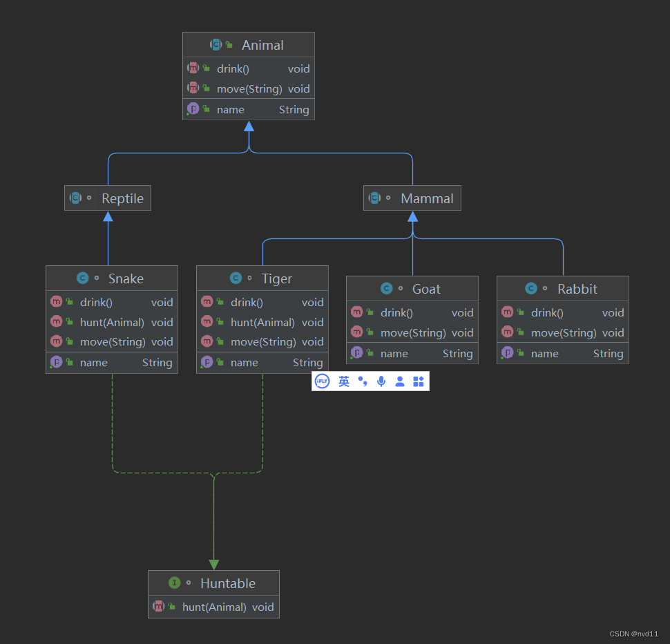Image resolution: width=670 pixels, height=644 pixels.
Task: Select name property in Animal class
Action: (249, 109)
